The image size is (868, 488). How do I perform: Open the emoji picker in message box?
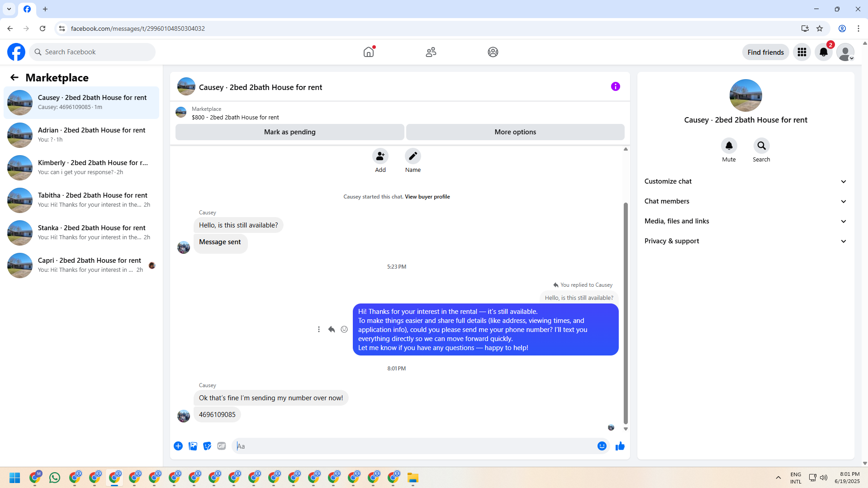[x=602, y=446]
